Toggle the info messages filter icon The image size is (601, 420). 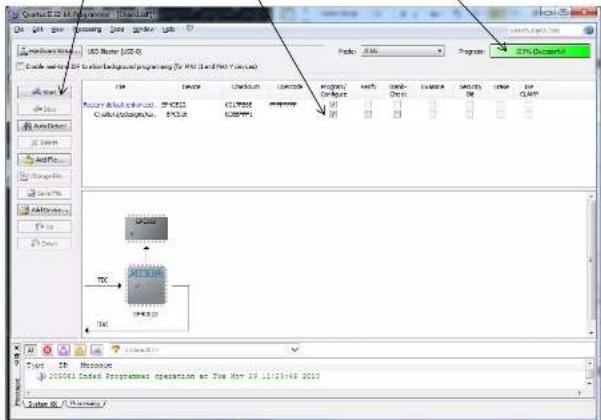tap(97, 349)
